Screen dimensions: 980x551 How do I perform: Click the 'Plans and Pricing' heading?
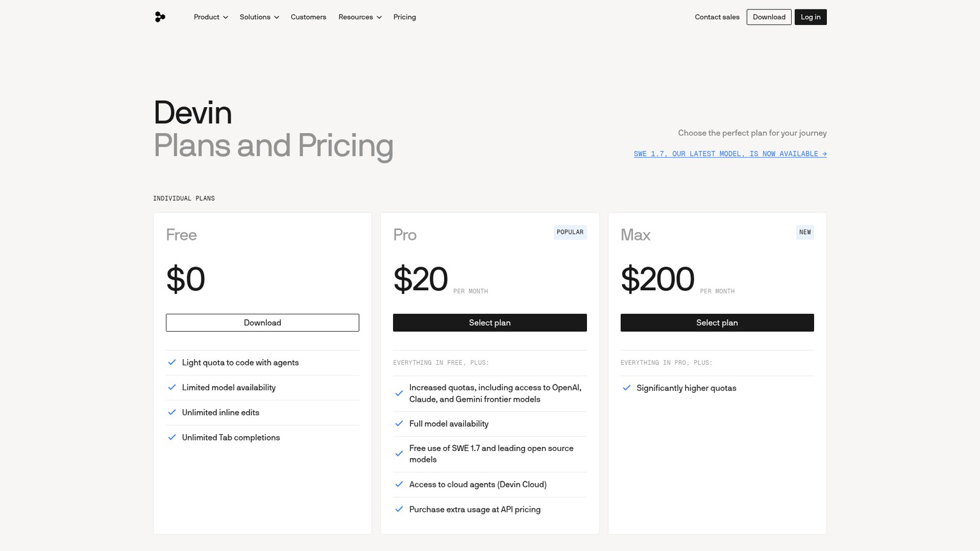tap(273, 145)
